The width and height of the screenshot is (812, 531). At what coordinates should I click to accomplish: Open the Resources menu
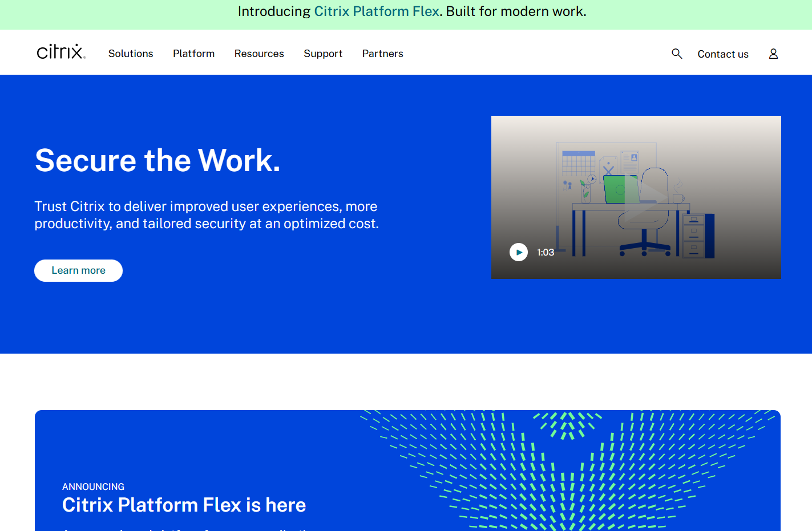point(259,54)
